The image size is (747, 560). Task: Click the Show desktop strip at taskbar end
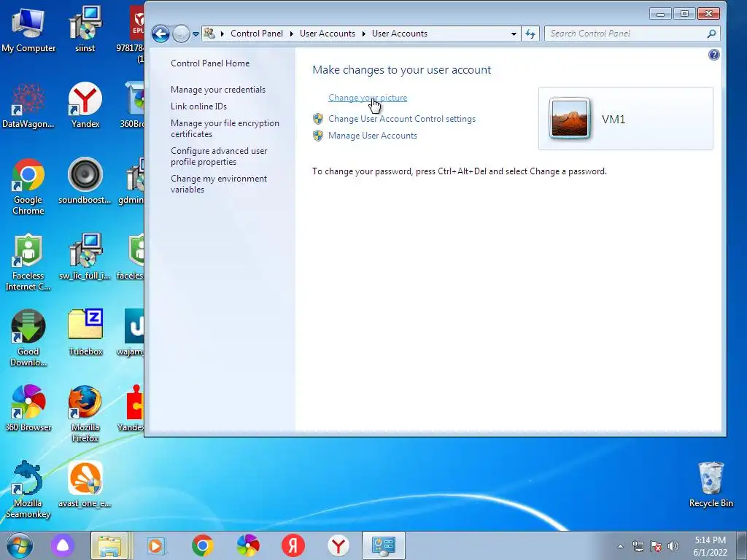pyautogui.click(x=742, y=545)
